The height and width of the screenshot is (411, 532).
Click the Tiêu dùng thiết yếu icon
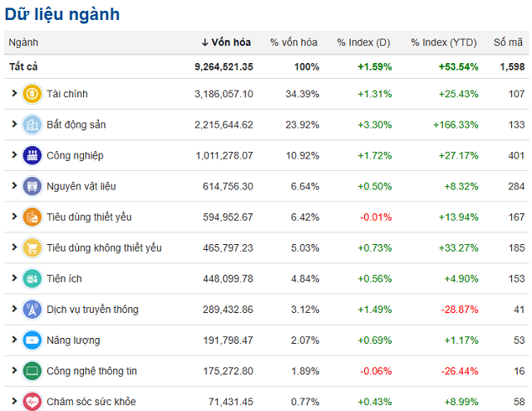32,217
